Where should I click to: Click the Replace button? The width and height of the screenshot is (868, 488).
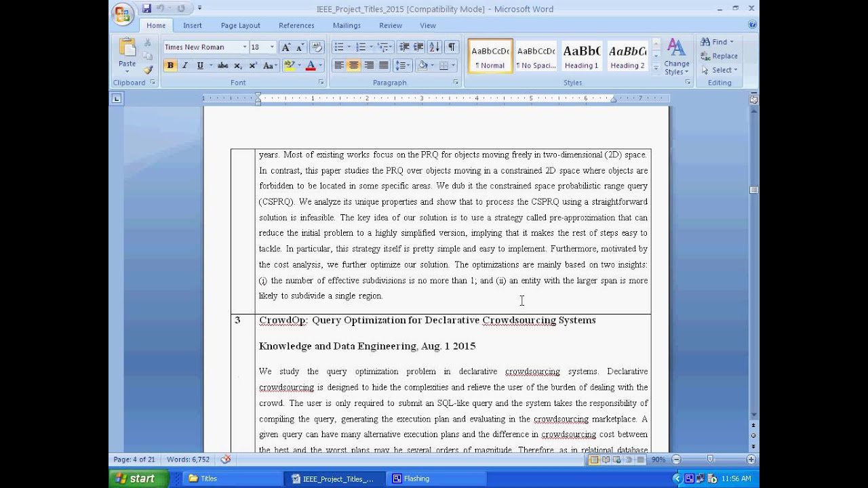[719, 56]
